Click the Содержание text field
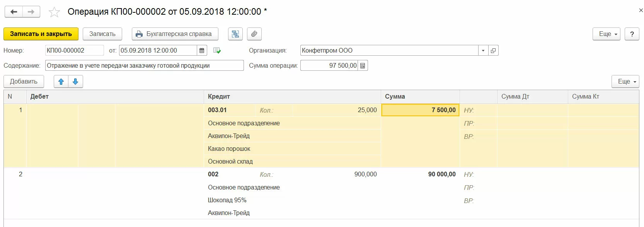Image resolution: width=644 pixels, height=227 pixels. tap(144, 66)
